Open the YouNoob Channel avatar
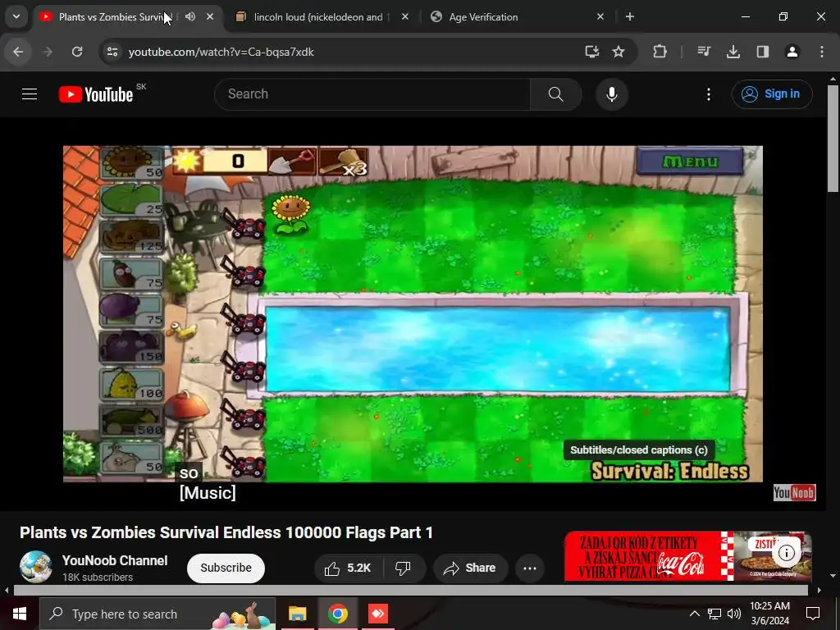The image size is (840, 630). coord(36,568)
